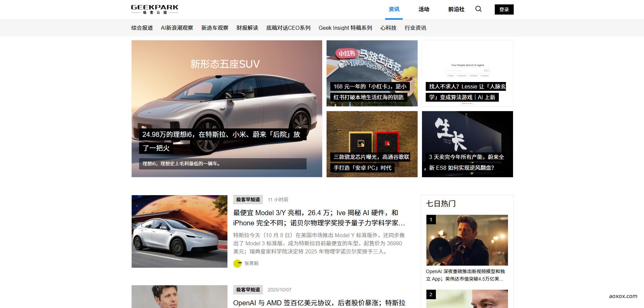Switch to the 资讯 tab
Image resolution: width=644 pixels, height=308 pixels.
tap(394, 9)
